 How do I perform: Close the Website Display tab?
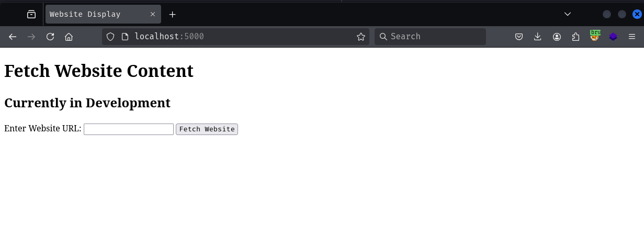click(x=153, y=14)
